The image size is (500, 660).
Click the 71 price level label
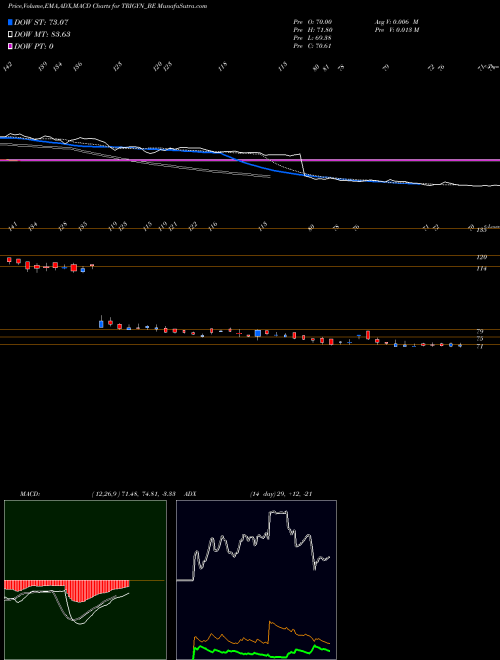[x=480, y=346]
